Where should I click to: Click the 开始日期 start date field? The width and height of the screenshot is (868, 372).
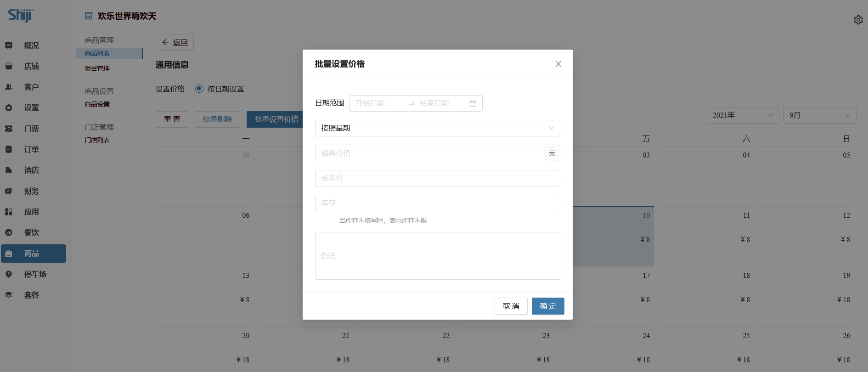(378, 103)
